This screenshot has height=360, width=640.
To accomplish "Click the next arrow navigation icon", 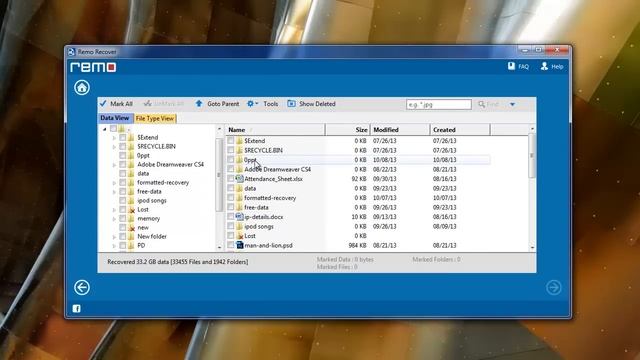I will [553, 287].
